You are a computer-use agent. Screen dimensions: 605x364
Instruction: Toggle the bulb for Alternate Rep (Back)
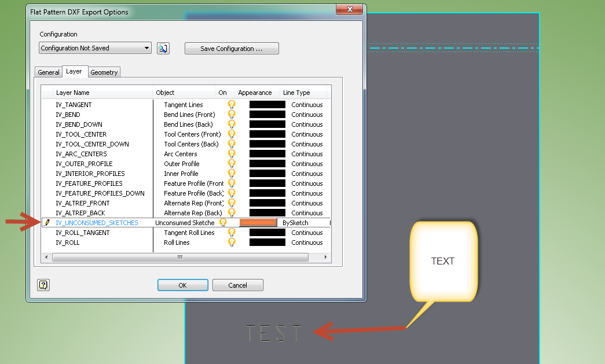pyautogui.click(x=231, y=213)
